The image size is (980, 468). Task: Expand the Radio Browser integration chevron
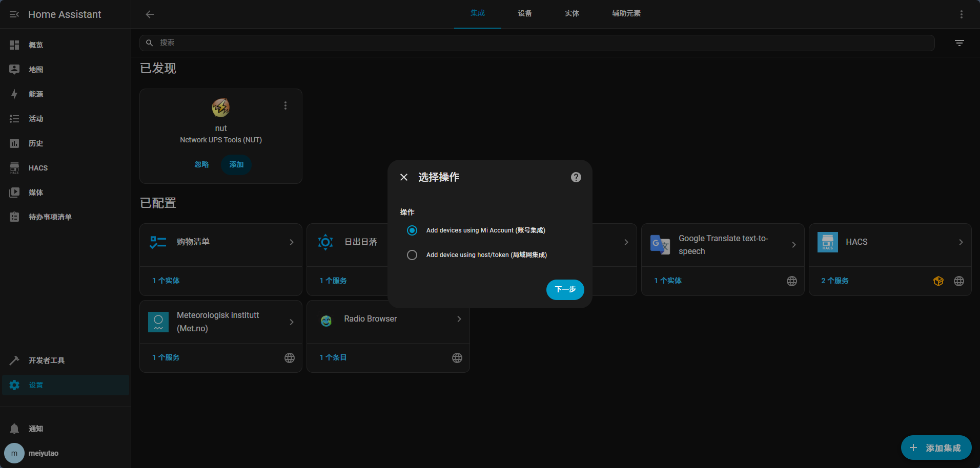(x=459, y=319)
